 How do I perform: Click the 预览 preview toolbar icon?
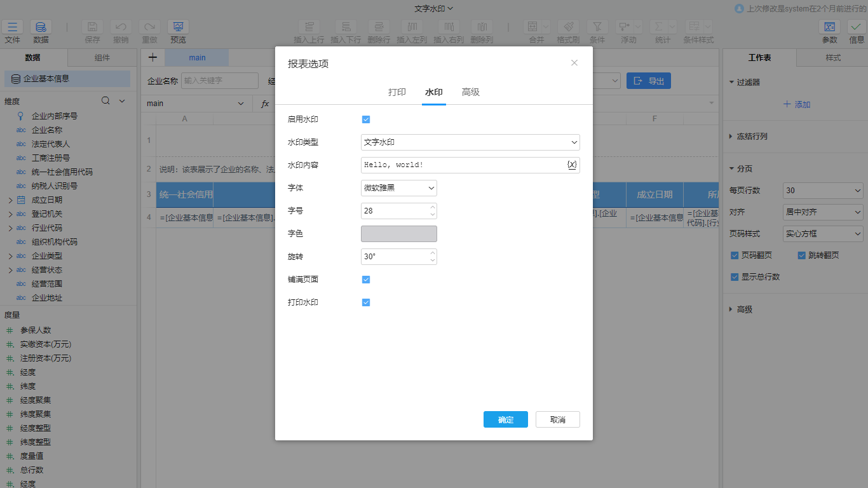coord(178,27)
